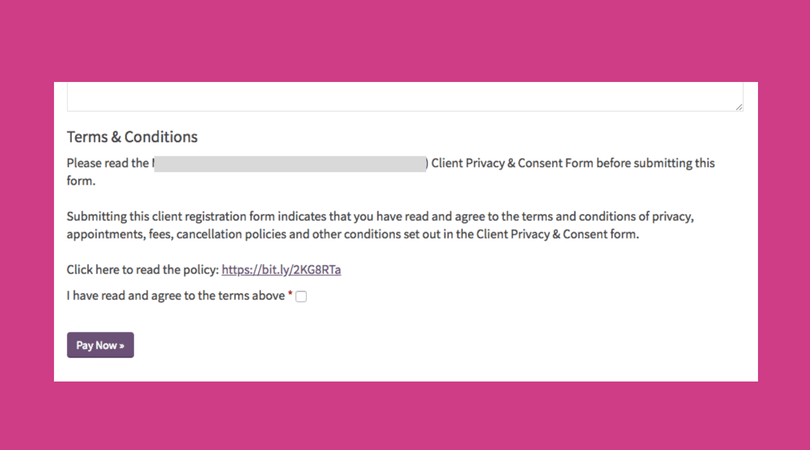Click the pink margin right of the form
The height and width of the screenshot is (450, 810).
783,230
